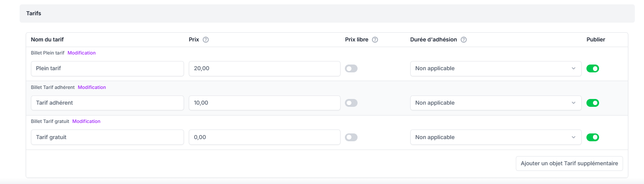Enable Prix libre for Tarif adhérent

(351, 103)
